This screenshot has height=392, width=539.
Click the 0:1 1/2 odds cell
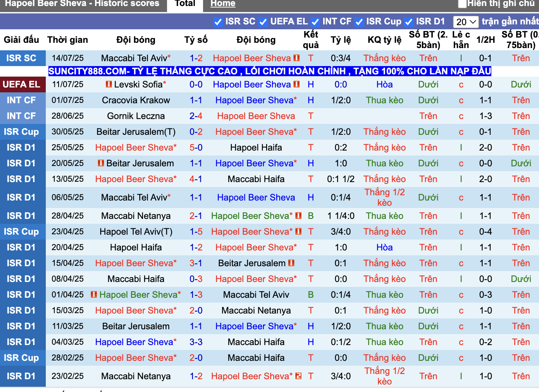click(341, 179)
